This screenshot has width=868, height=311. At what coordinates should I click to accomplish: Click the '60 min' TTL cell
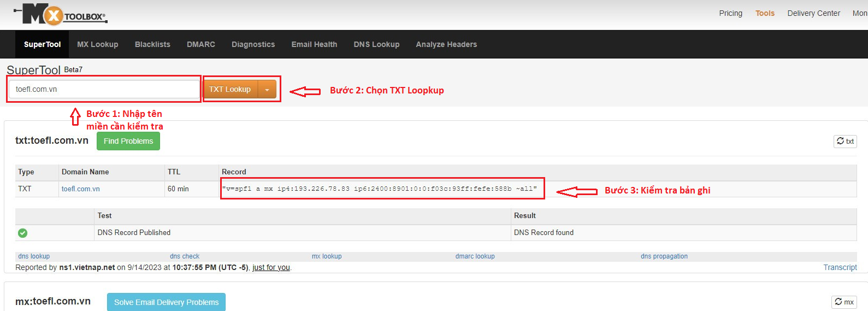[x=192, y=189]
